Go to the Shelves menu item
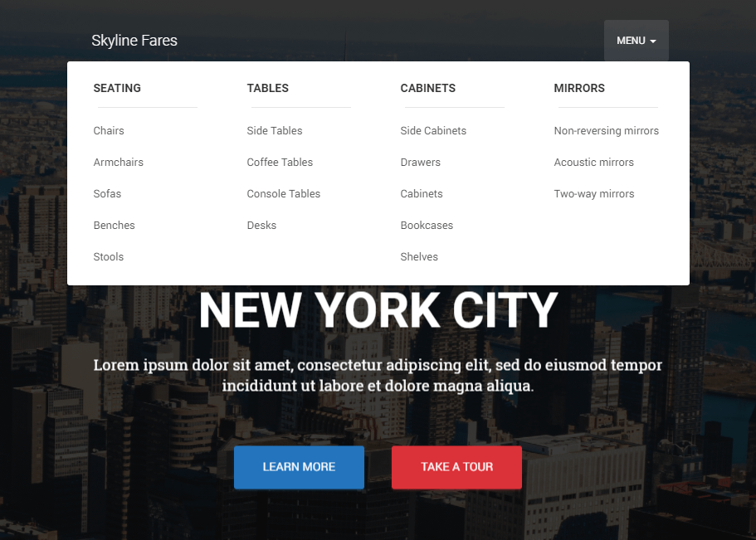Image resolution: width=756 pixels, height=540 pixels. (x=419, y=257)
